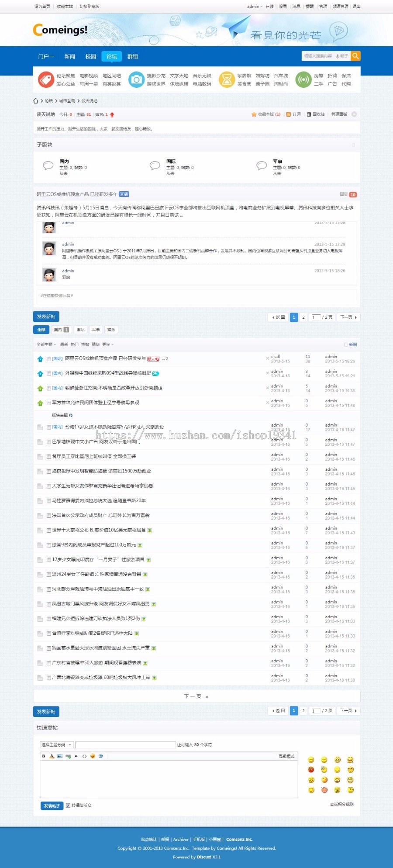The image size is (393, 868).
Task: Click the upper 发表新帖 button
Action: pyautogui.click(x=46, y=317)
